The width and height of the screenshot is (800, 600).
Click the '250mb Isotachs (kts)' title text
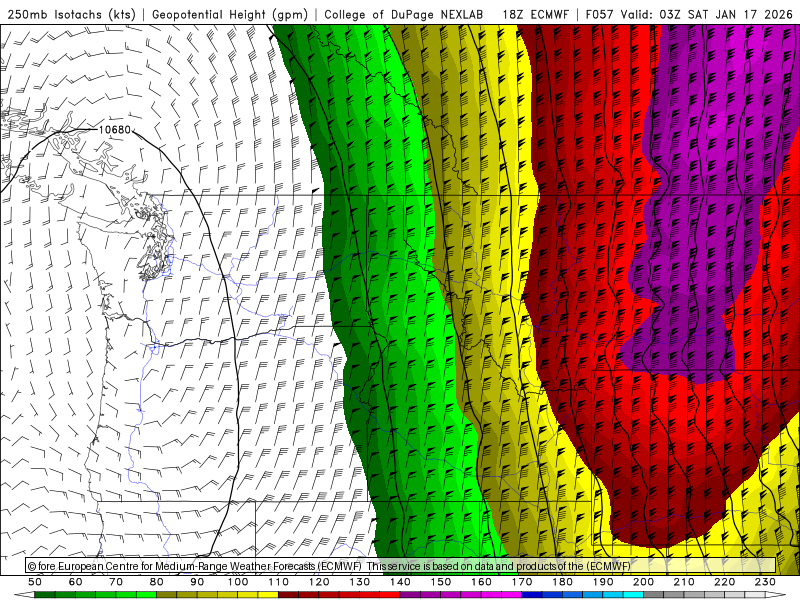(x=72, y=14)
